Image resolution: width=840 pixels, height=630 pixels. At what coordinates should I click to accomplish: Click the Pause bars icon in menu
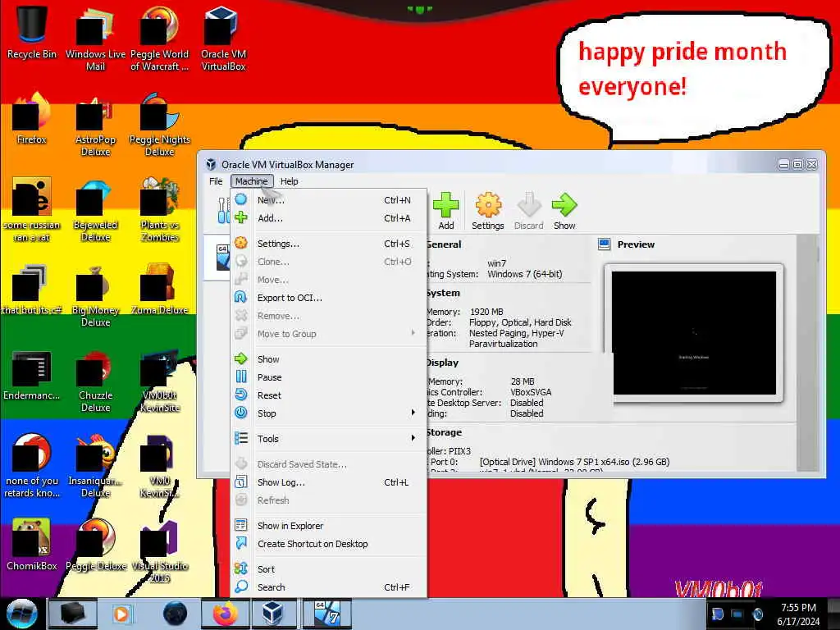(x=241, y=377)
